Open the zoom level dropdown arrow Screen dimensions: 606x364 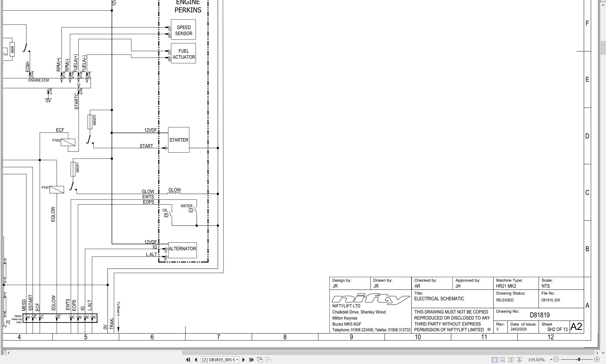click(x=551, y=360)
